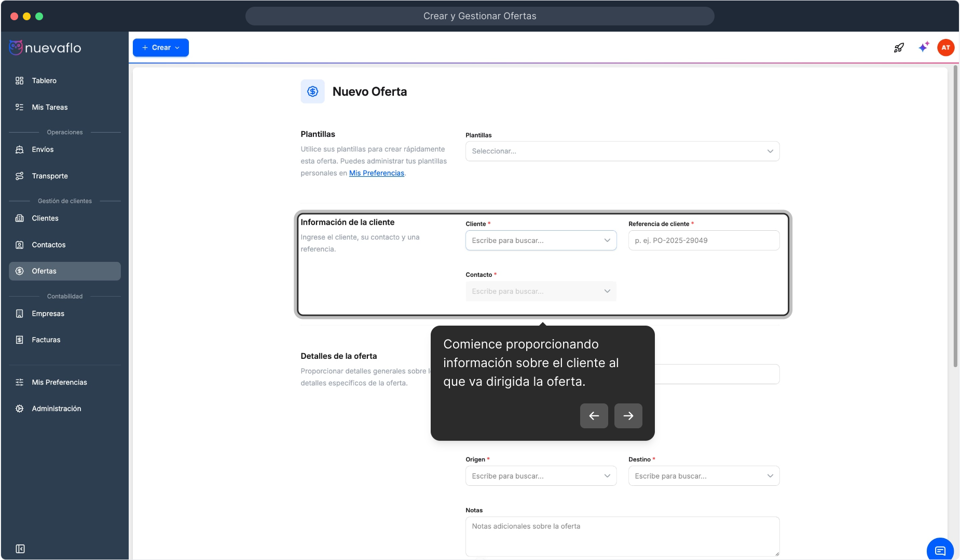
Task: Click the nuevaflo owl logo
Action: [16, 48]
